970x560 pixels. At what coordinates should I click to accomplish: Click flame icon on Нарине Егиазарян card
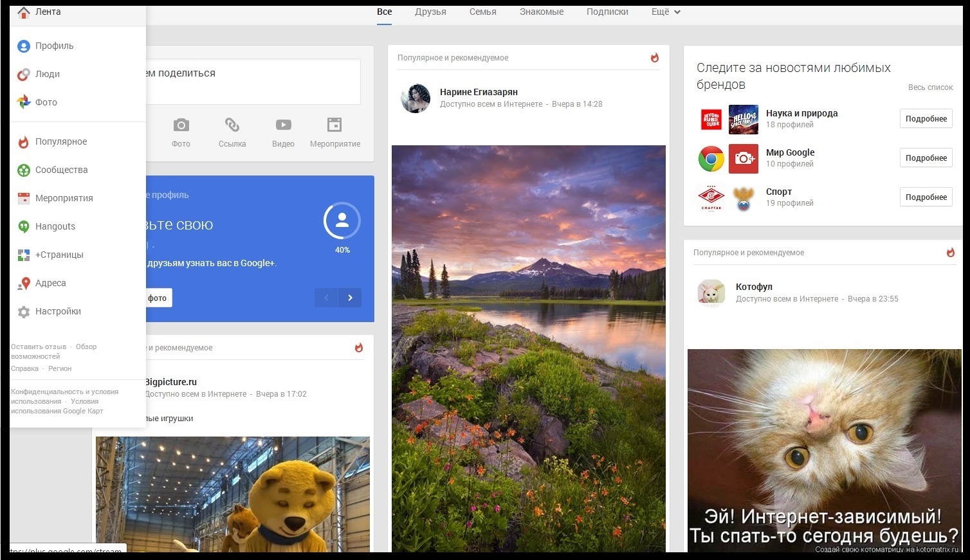click(x=655, y=58)
